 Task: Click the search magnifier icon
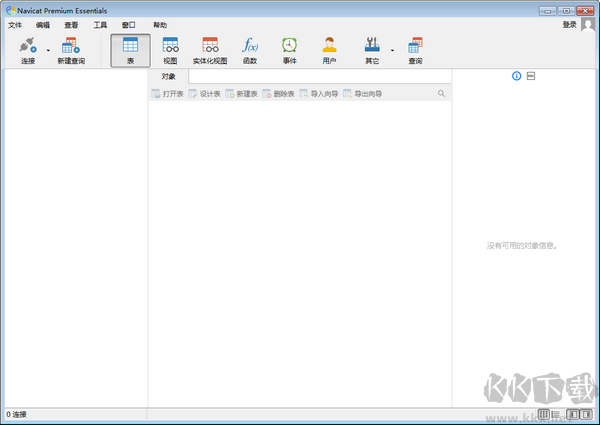tap(441, 94)
